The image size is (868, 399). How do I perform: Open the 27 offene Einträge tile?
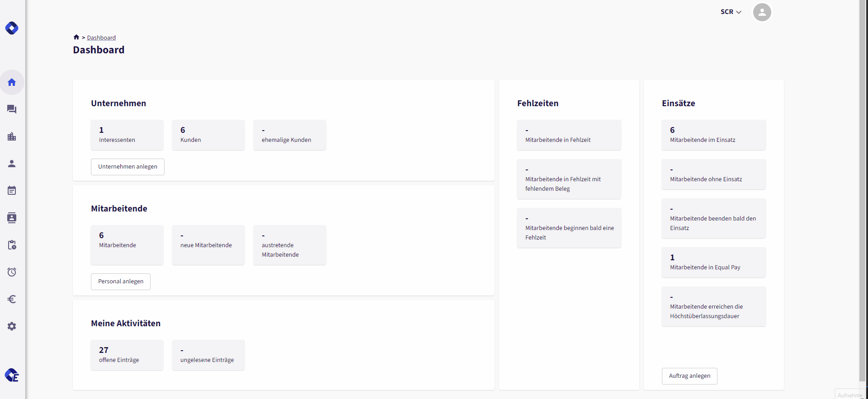point(127,355)
